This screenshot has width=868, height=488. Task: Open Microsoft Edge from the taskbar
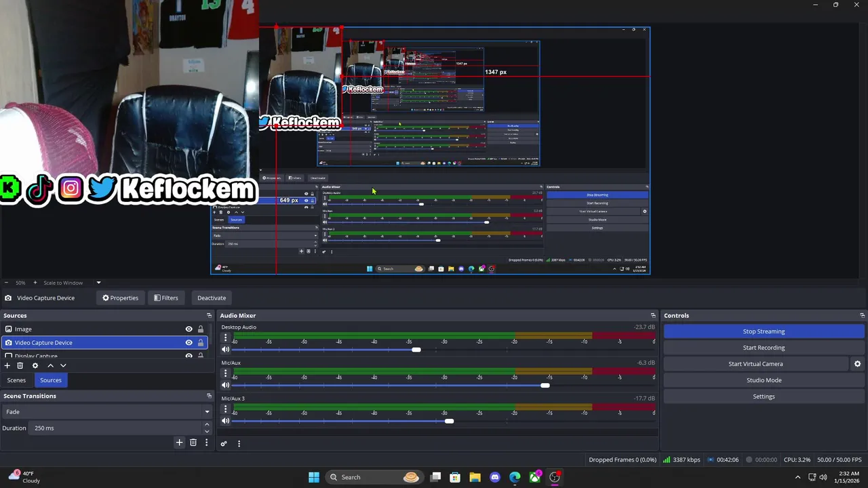(515, 477)
